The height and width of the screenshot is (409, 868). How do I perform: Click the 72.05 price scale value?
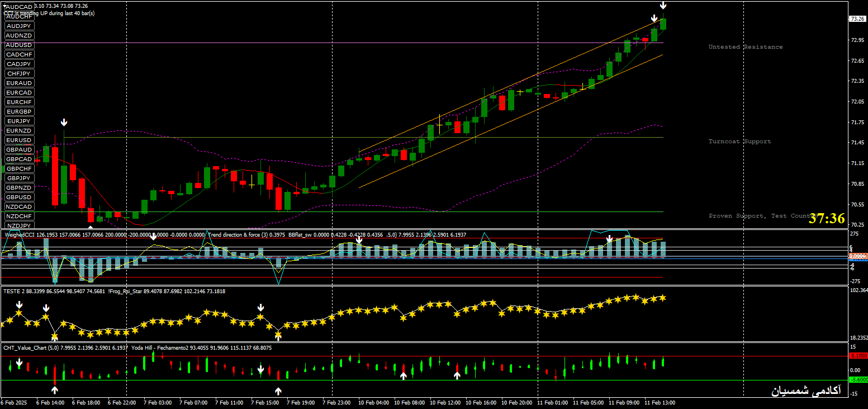tap(857, 101)
